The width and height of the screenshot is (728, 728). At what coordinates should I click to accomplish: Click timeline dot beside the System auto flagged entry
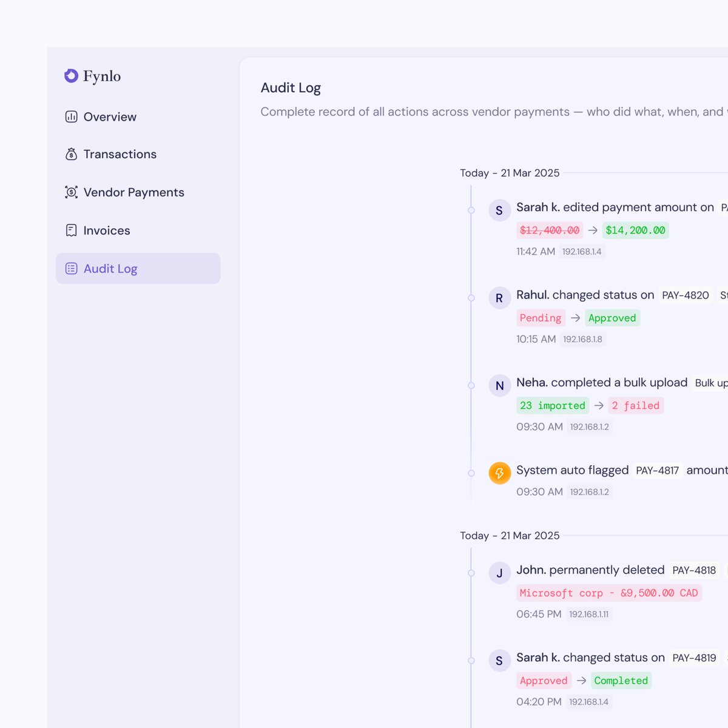click(471, 473)
